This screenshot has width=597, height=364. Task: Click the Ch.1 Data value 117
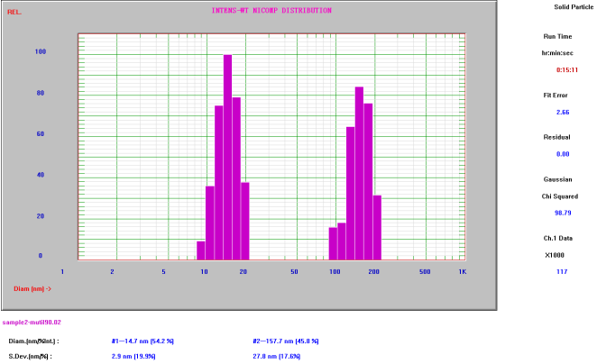click(x=562, y=271)
